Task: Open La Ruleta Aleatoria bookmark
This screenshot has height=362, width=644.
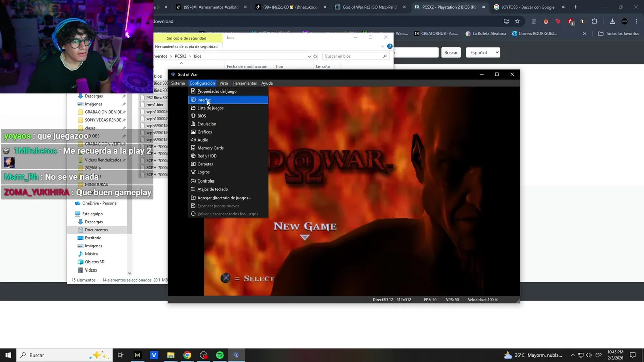Action: (486, 34)
